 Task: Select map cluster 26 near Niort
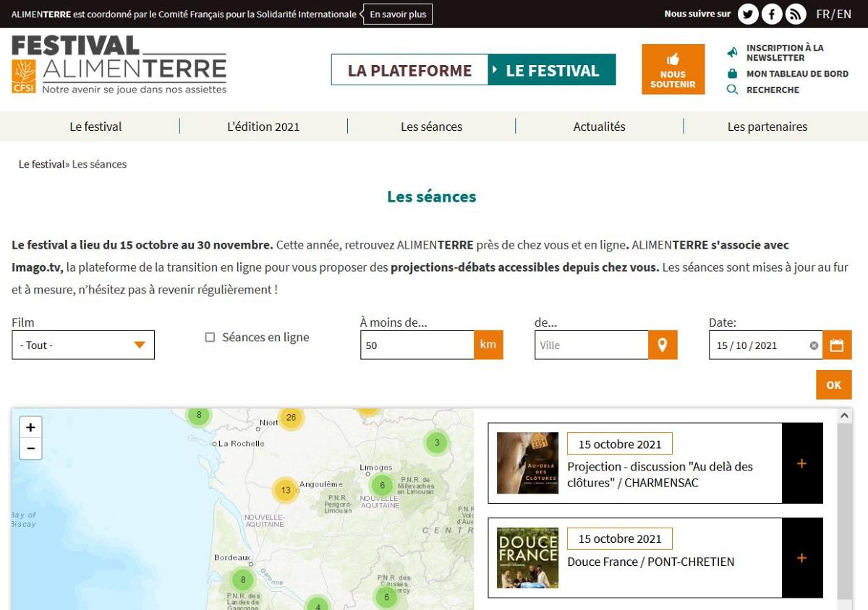coord(292,418)
